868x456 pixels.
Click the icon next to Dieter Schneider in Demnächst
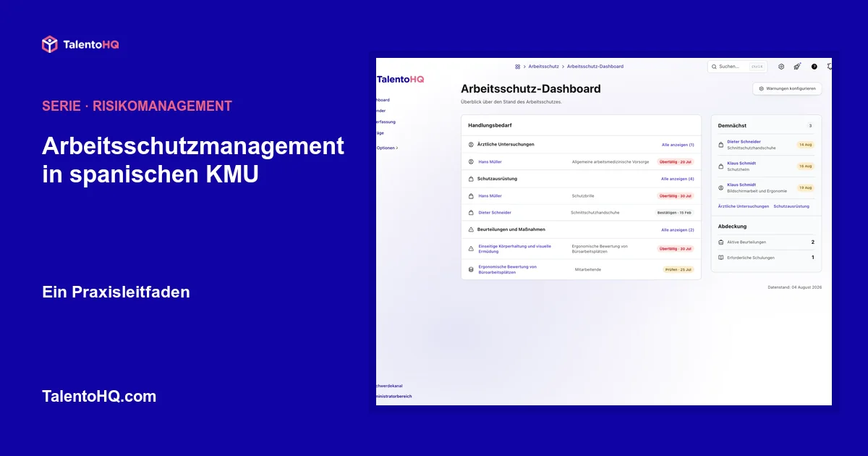[721, 145]
